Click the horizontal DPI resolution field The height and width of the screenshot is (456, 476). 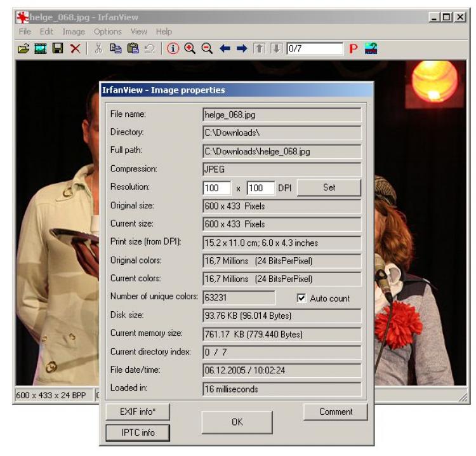pyautogui.click(x=216, y=188)
